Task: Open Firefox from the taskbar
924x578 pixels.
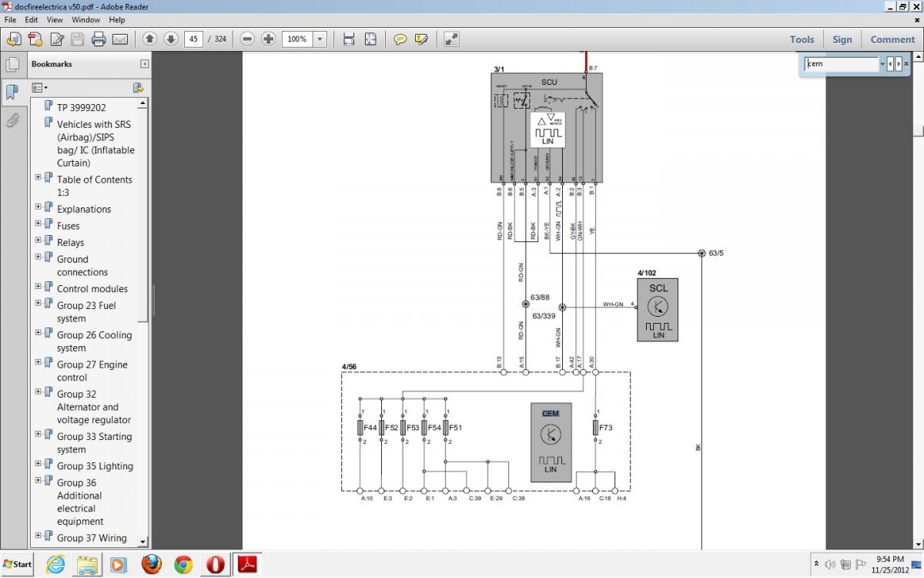Action: [x=150, y=564]
